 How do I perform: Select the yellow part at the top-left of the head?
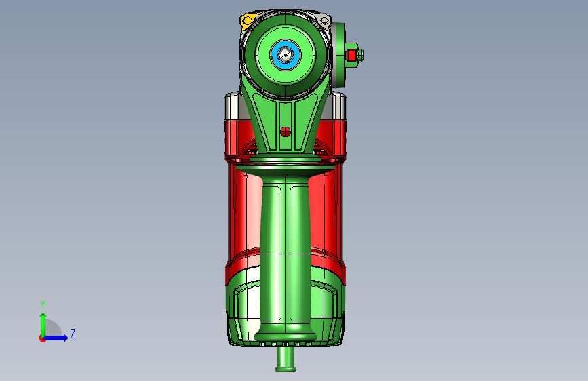[x=248, y=20]
